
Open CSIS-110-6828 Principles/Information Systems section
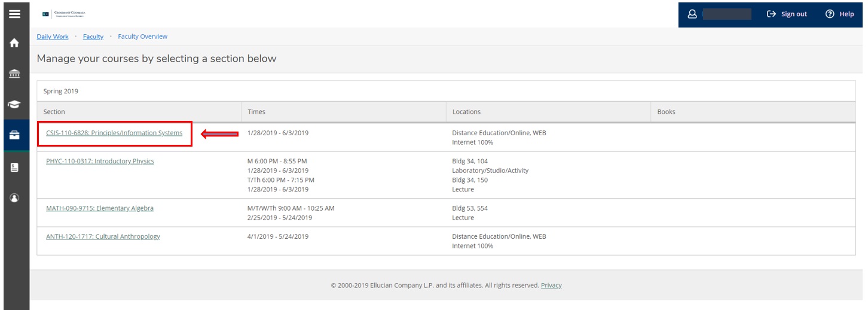pyautogui.click(x=114, y=133)
